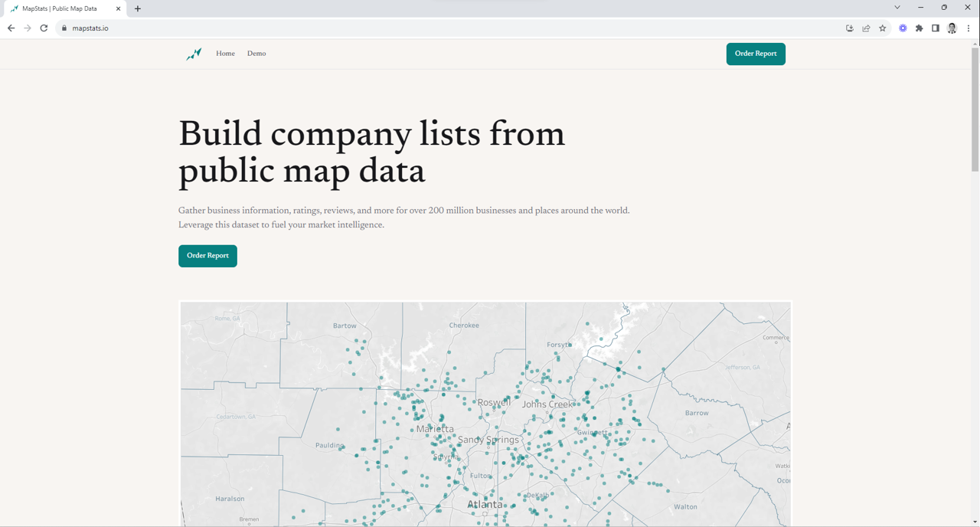
Task: Open the purple extension icon
Action: pyautogui.click(x=903, y=28)
